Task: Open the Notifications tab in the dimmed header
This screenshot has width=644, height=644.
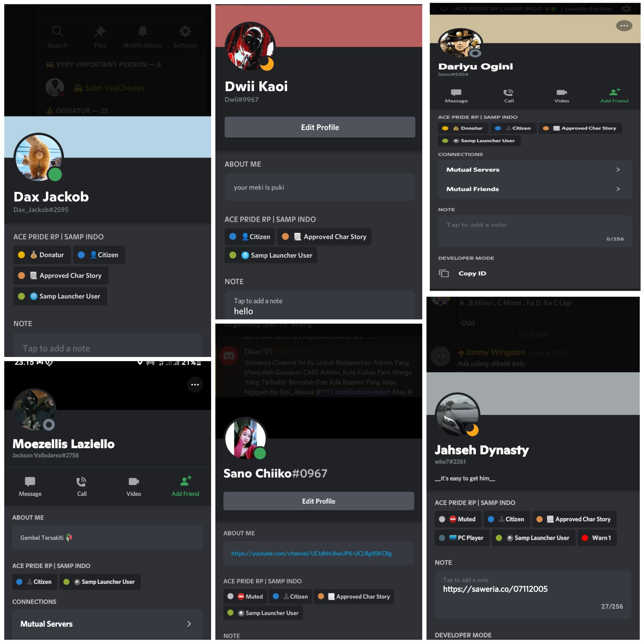Action: (142, 37)
